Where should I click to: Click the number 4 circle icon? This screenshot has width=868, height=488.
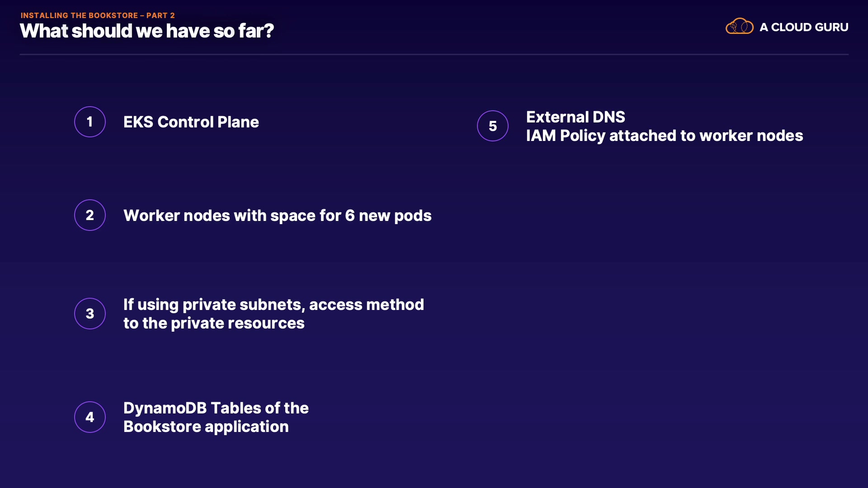coord(90,417)
